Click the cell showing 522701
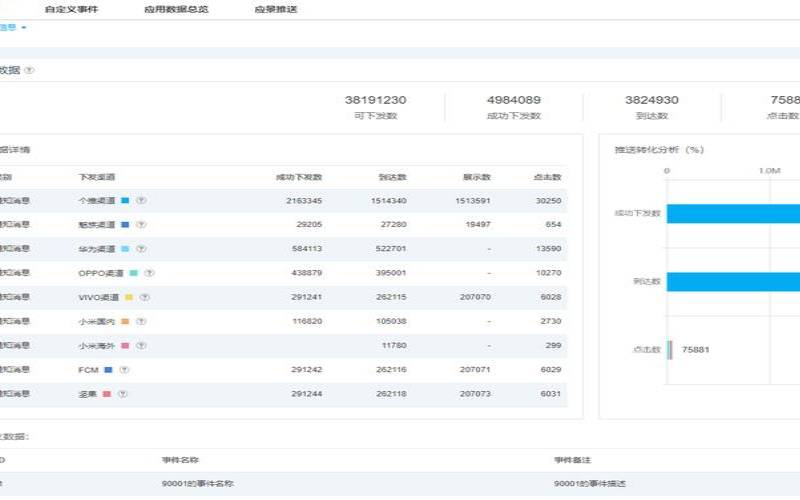 [391, 248]
